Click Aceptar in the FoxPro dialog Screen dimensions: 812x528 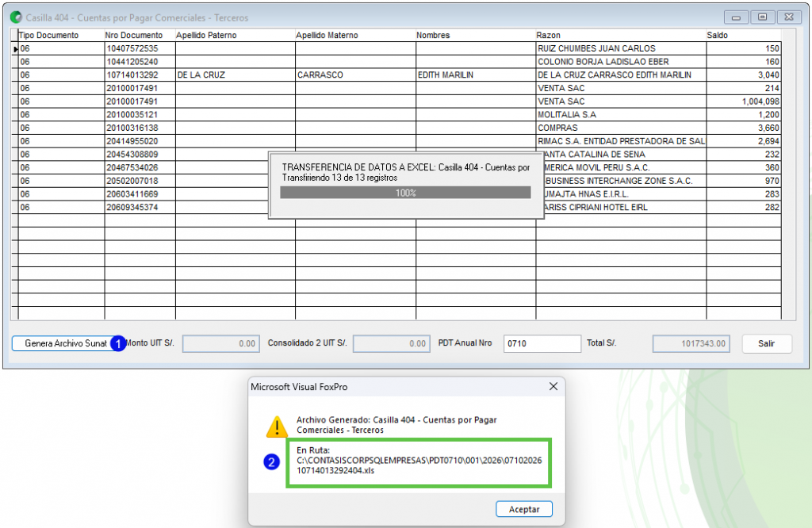pos(523,509)
